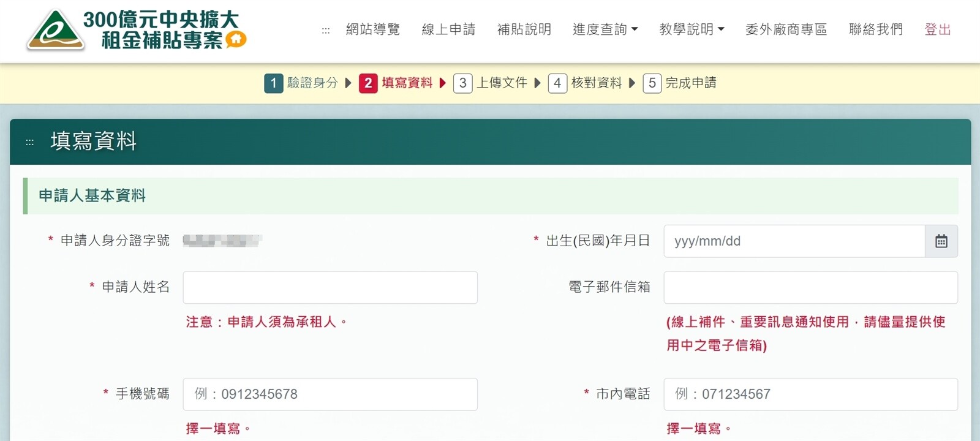Click the 申請人身分證字號 label
This screenshot has height=441, width=980.
click(x=115, y=241)
